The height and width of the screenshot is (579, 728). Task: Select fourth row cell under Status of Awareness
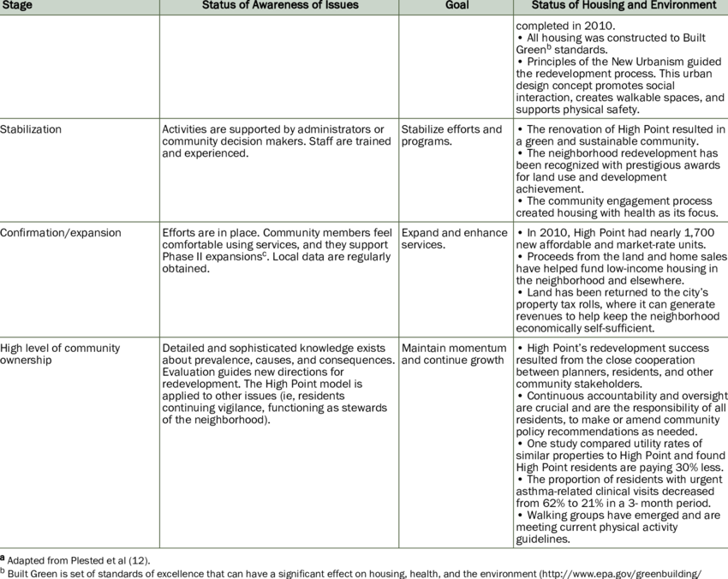[x=278, y=442]
